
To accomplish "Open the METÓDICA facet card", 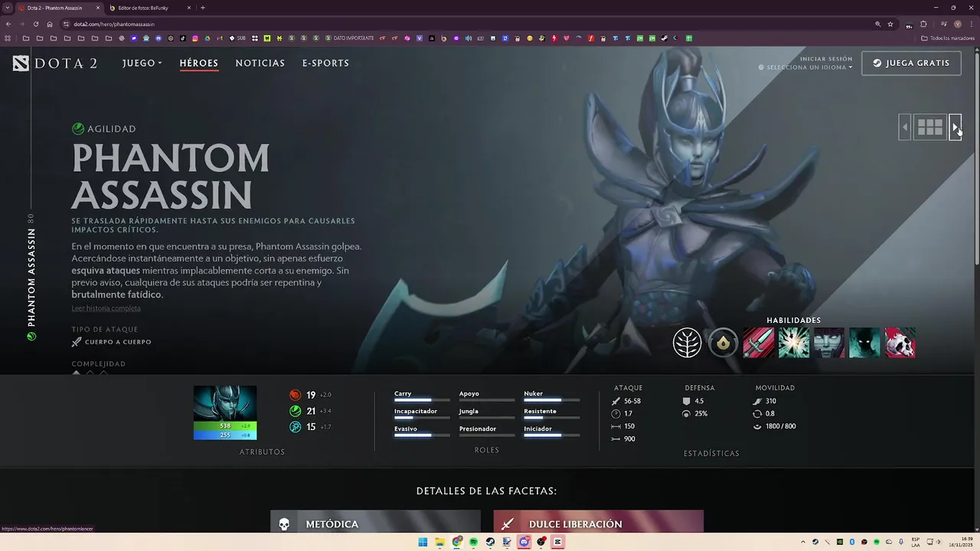I will [x=375, y=522].
